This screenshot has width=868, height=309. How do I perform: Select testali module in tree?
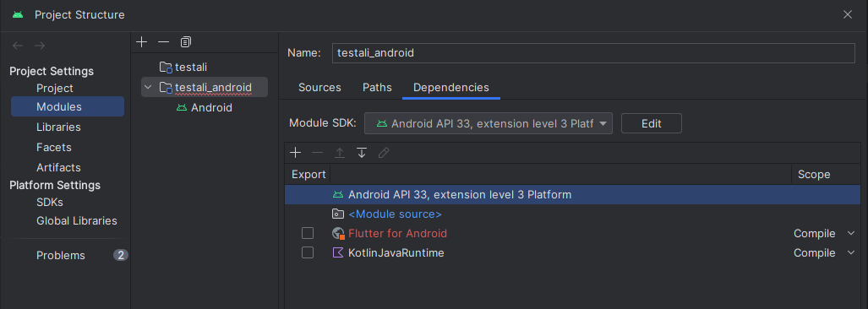(x=191, y=68)
